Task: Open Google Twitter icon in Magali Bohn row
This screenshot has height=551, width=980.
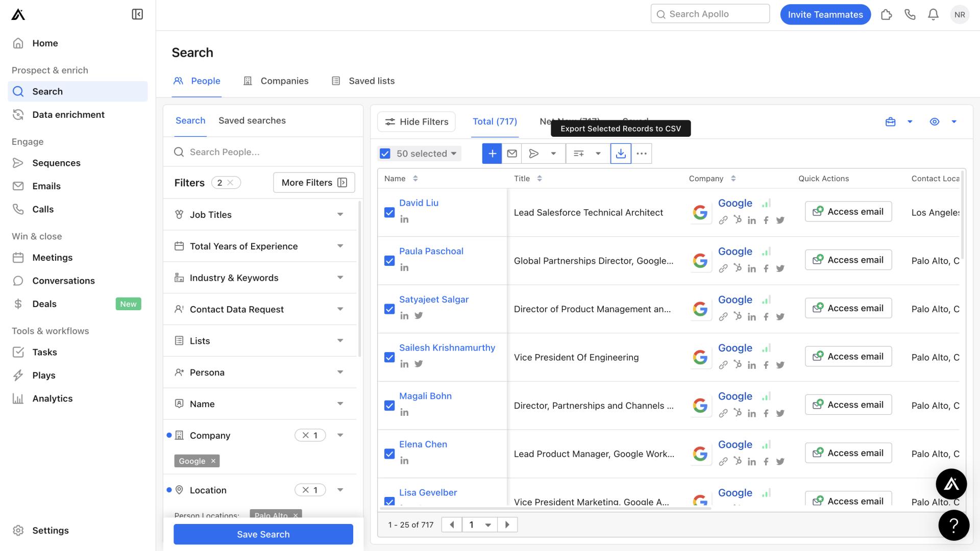Action: click(780, 414)
